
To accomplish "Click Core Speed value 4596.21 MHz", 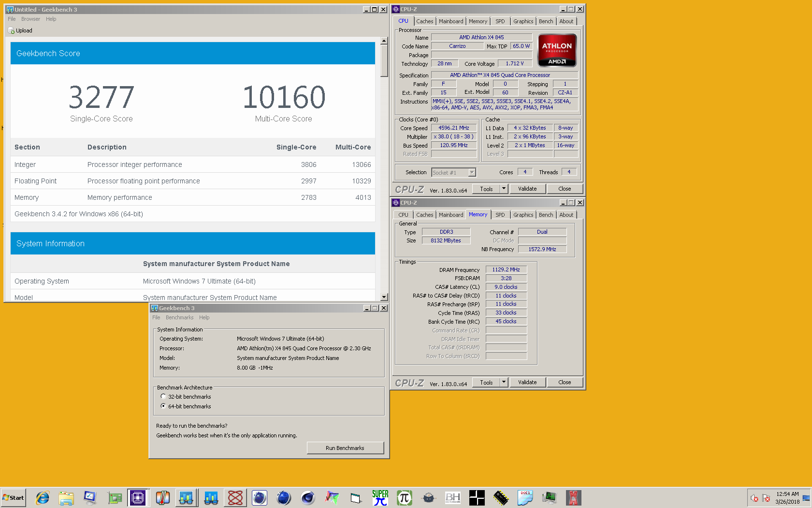I will (x=454, y=128).
